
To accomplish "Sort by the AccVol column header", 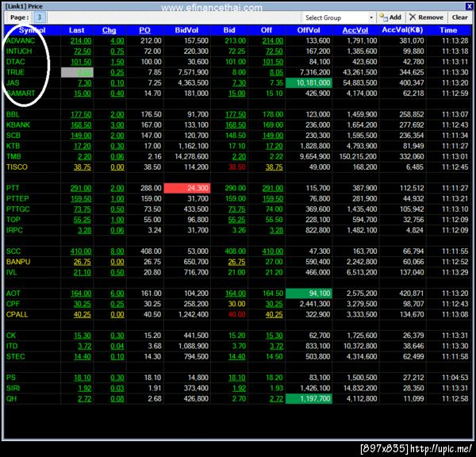I will coord(355,30).
